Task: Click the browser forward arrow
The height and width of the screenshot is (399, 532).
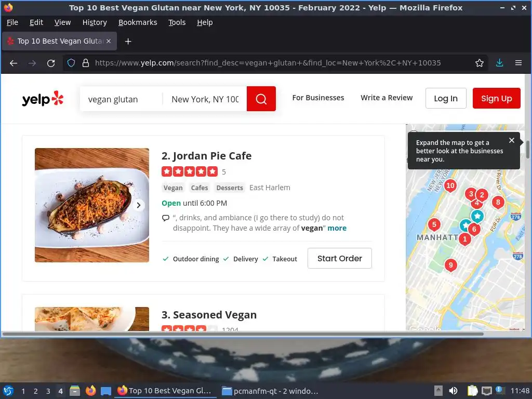Action: [32, 63]
